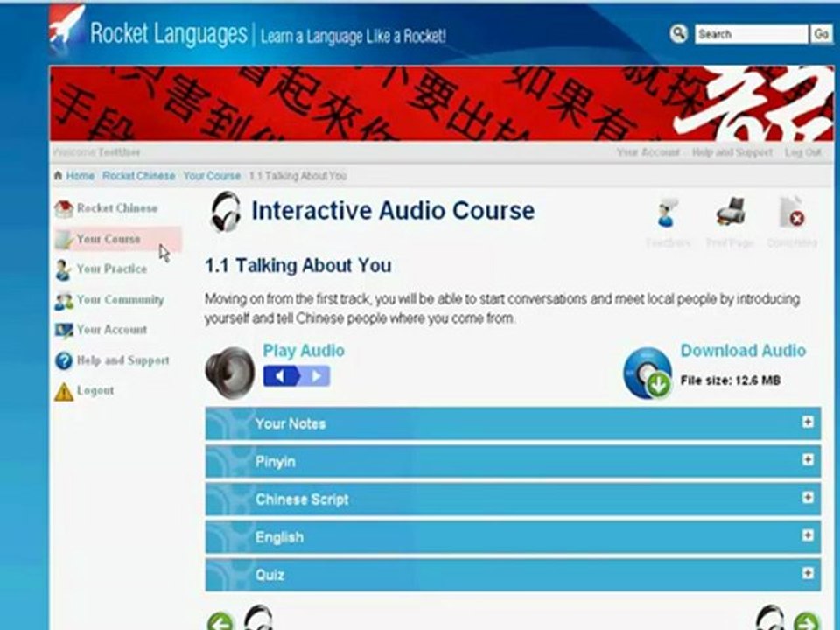Viewport: 840px width, 630px height.
Task: Click the audio player speaker button
Action: coord(281,376)
